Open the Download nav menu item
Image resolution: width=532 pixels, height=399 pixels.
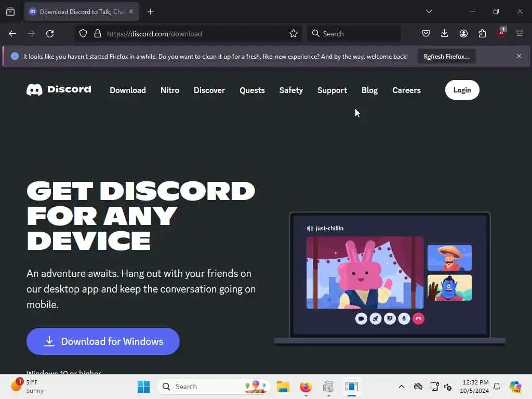128,90
